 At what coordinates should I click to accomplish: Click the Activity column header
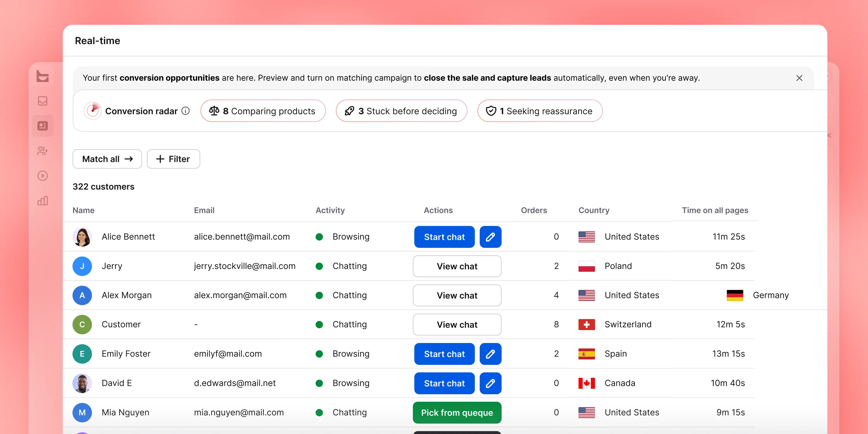coord(330,210)
